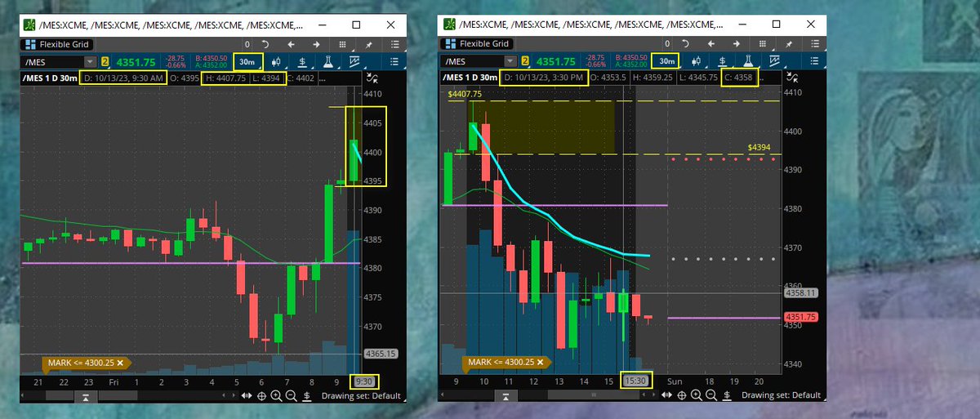Click the Flexible Grid button in the left window

point(56,45)
